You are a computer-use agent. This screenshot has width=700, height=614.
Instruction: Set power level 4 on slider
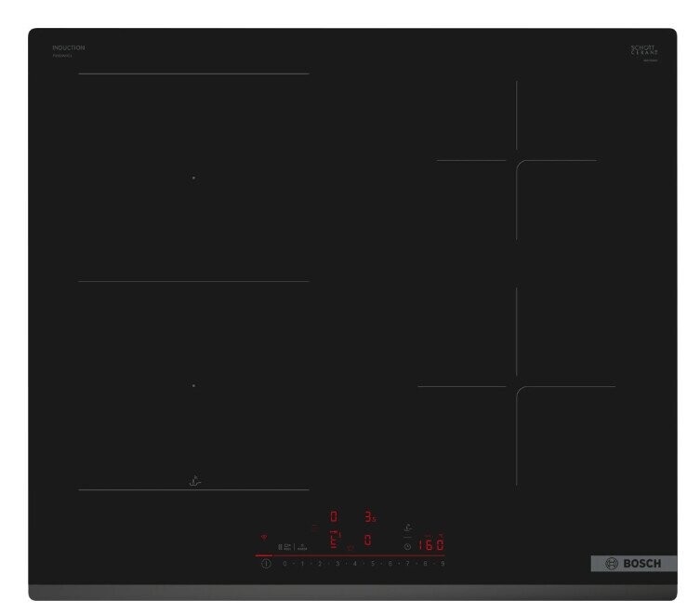click(x=355, y=564)
